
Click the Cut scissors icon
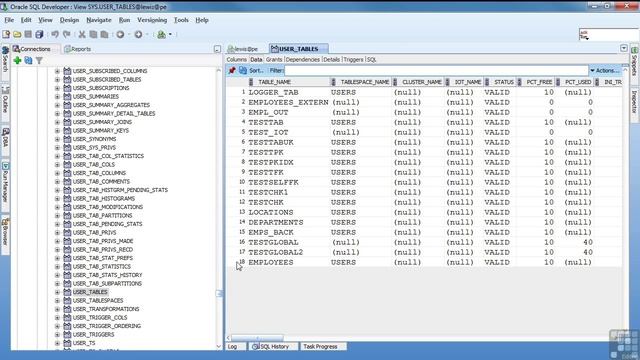[82, 35]
